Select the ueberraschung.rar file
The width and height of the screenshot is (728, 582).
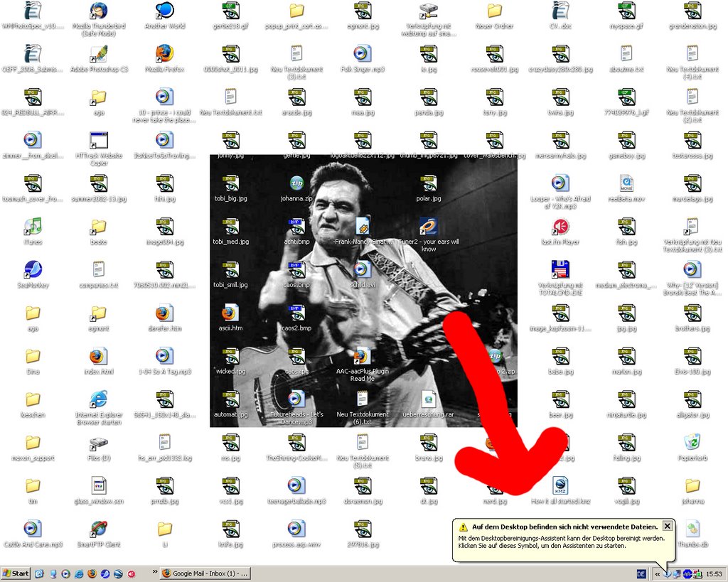[428, 399]
